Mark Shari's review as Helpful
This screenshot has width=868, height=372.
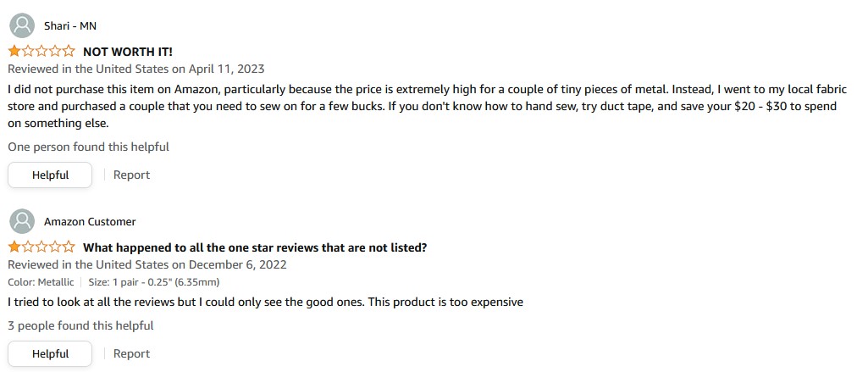(50, 175)
